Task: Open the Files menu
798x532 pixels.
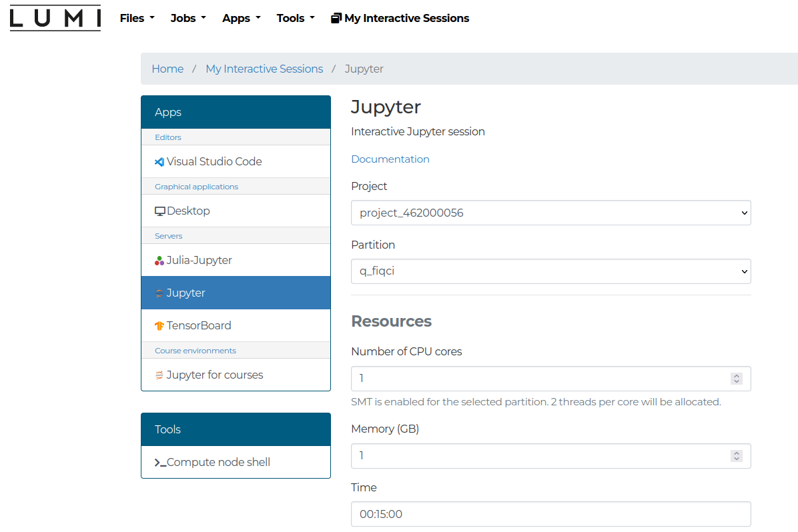Action: coord(137,18)
